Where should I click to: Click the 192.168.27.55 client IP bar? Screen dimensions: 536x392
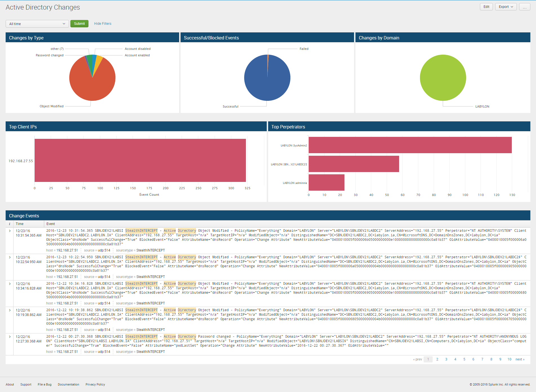[140, 161]
